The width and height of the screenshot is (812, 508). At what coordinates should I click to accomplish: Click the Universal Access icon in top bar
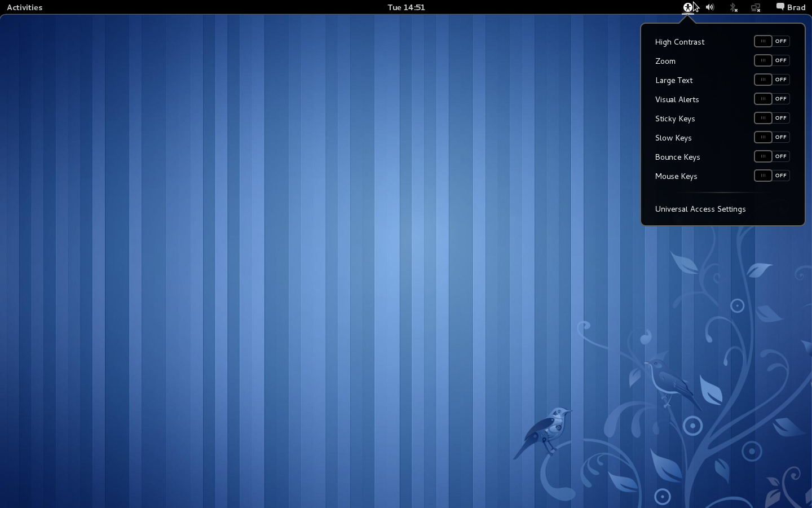pyautogui.click(x=687, y=7)
